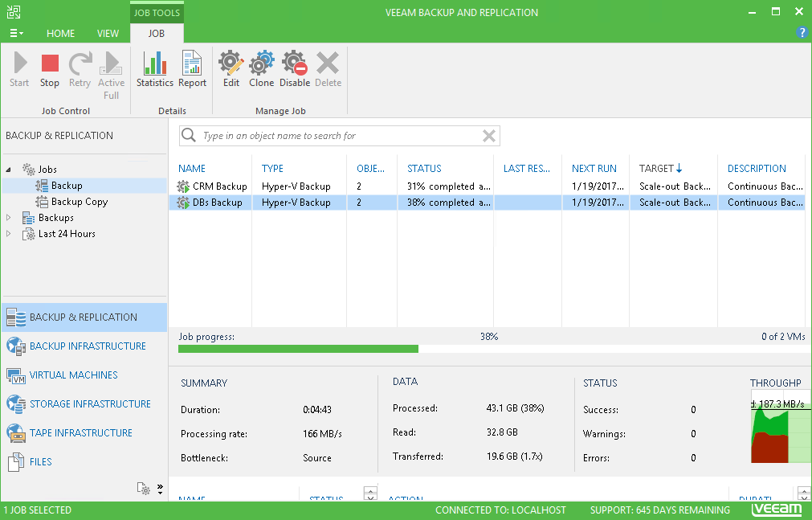This screenshot has width=812, height=520.
Task: Click the DBs Backup job icon
Action: click(x=183, y=203)
